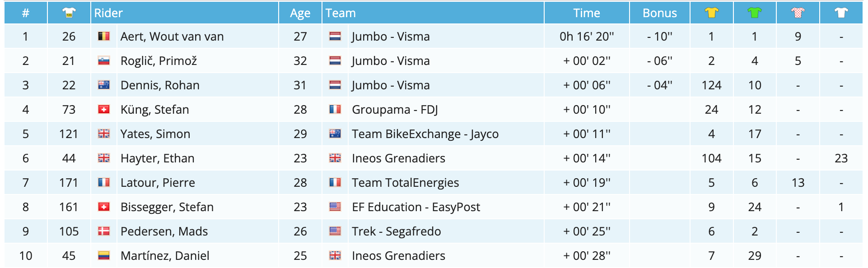Sort by the Time column header

586,13
